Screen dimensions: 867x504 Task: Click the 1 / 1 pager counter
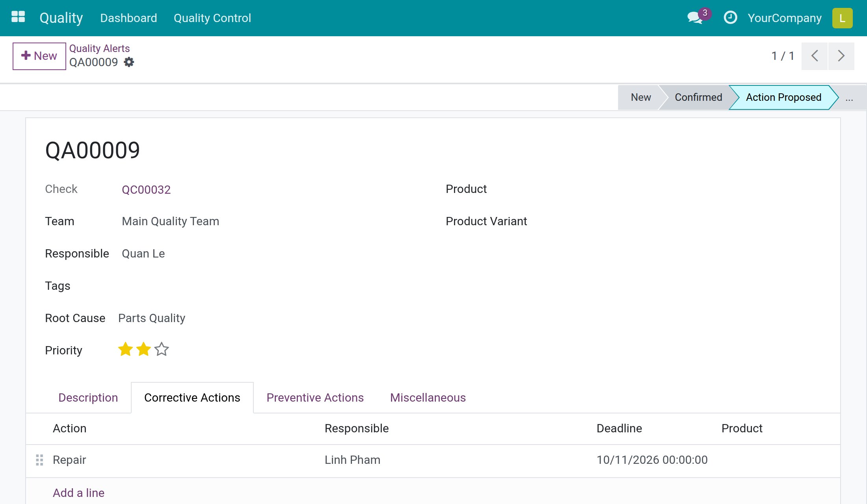click(x=783, y=56)
